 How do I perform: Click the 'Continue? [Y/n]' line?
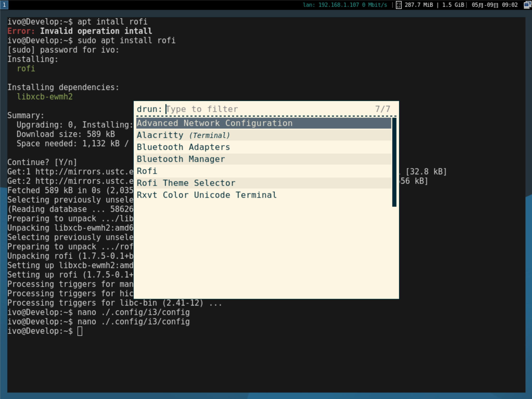tap(42, 162)
